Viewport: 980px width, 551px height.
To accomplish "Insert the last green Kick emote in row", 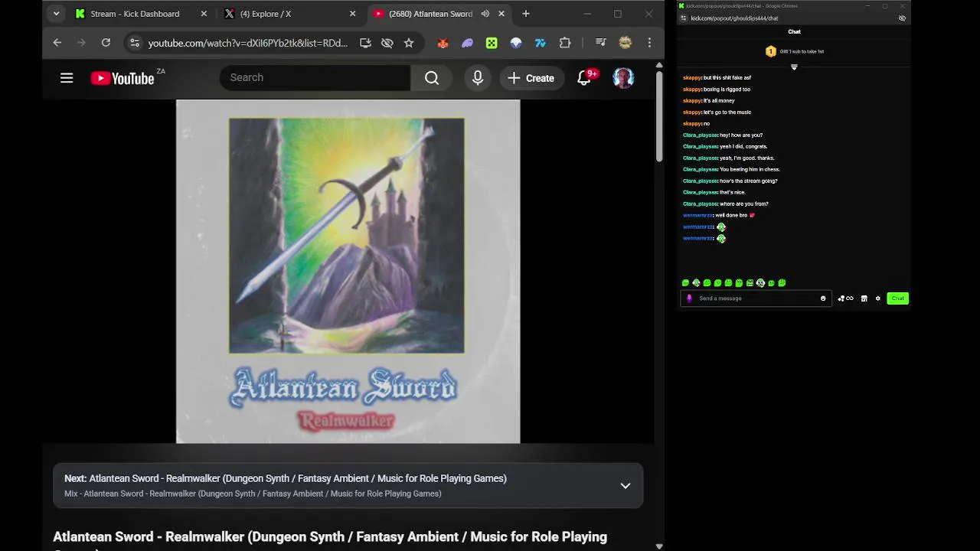I will [x=782, y=283].
